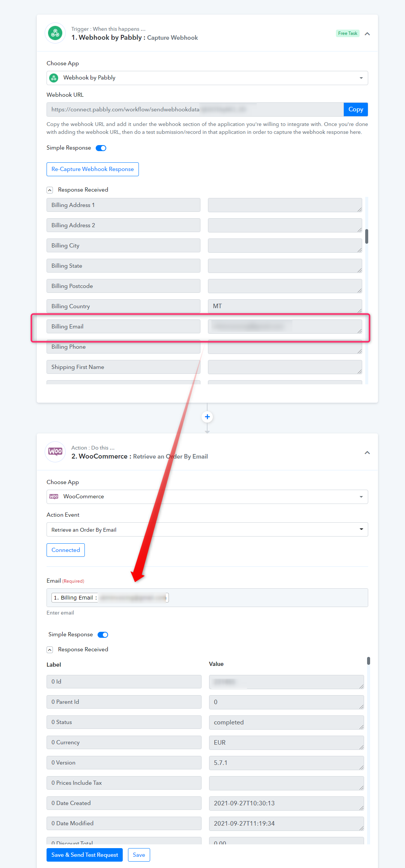Open the WooCommerce Choose App dropdown

pos(207,496)
